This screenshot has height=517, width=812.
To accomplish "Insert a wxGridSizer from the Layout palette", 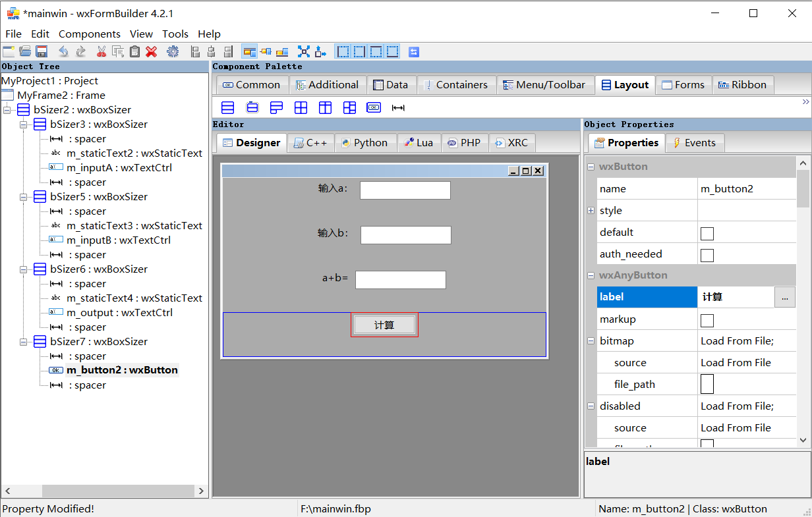I will tap(301, 107).
